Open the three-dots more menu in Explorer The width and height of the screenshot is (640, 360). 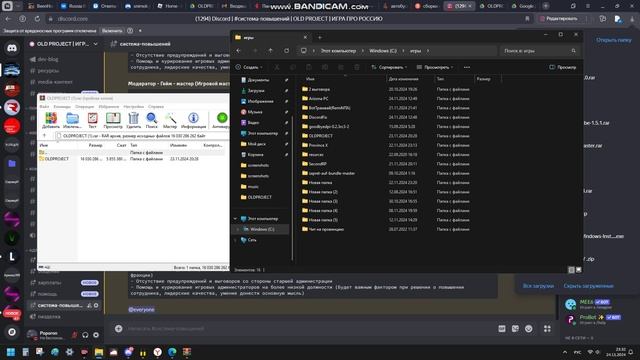tap(467, 67)
